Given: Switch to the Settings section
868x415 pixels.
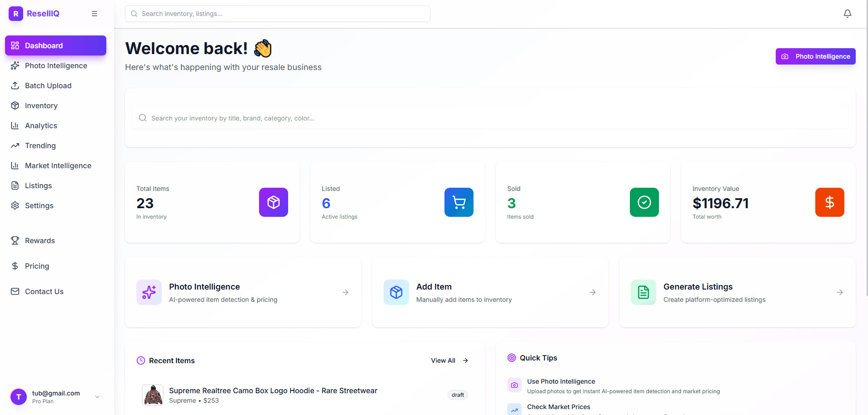Looking at the screenshot, I should click(x=39, y=205).
